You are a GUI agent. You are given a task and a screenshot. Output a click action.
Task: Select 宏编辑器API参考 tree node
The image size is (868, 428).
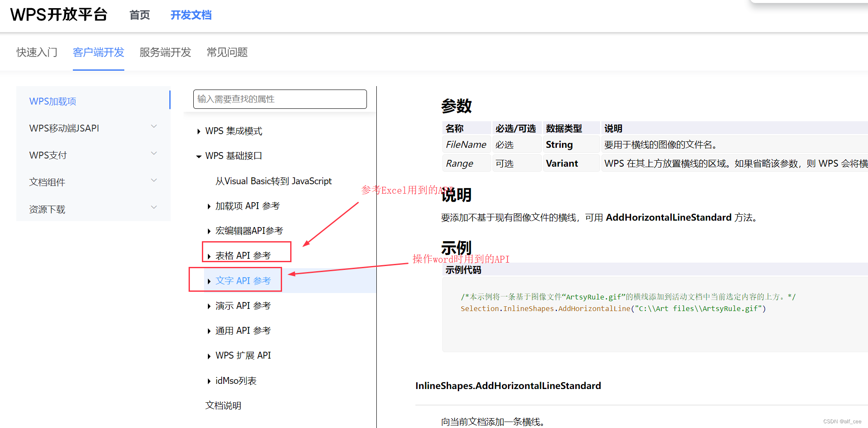coord(249,231)
